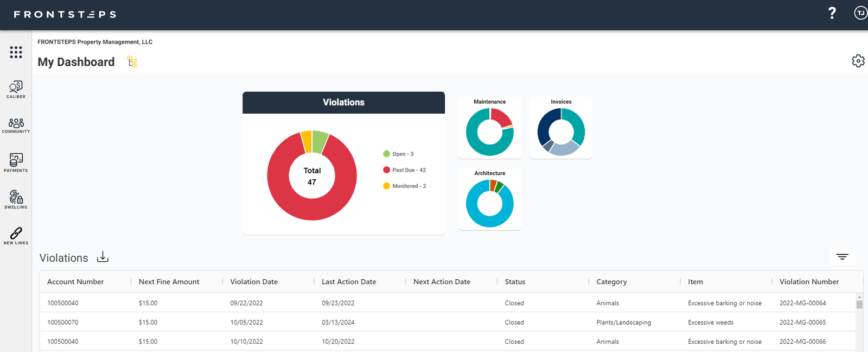Image resolution: width=868 pixels, height=352 pixels.
Task: Sort by Status column header
Action: coord(515,282)
